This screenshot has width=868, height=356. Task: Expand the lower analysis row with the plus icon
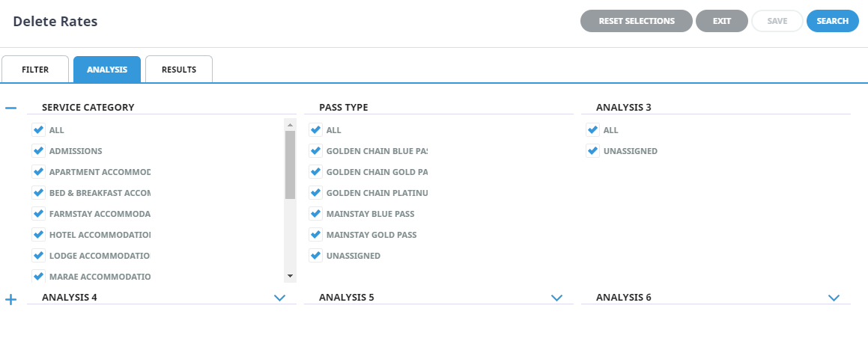click(x=10, y=300)
